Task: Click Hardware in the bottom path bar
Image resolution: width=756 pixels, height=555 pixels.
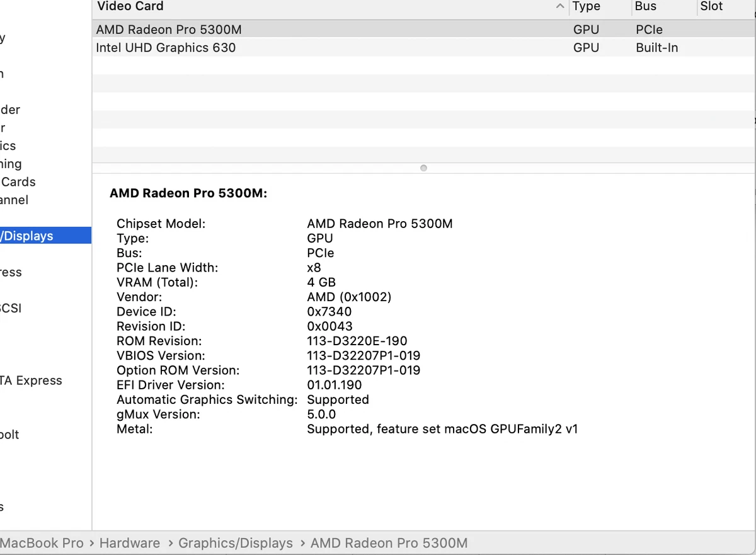Action: coord(130,543)
